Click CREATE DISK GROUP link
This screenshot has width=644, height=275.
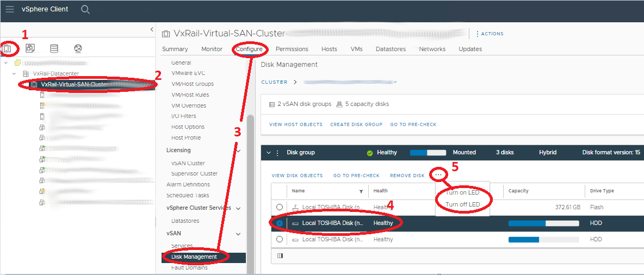click(x=356, y=124)
